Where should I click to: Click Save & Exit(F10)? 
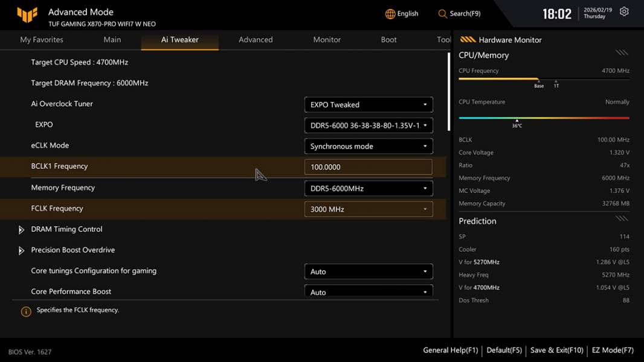(556, 350)
